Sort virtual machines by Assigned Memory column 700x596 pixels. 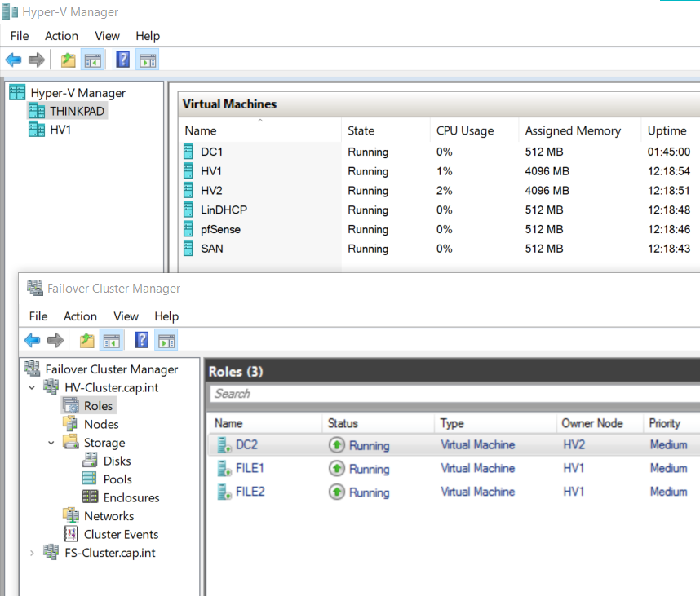point(580,130)
